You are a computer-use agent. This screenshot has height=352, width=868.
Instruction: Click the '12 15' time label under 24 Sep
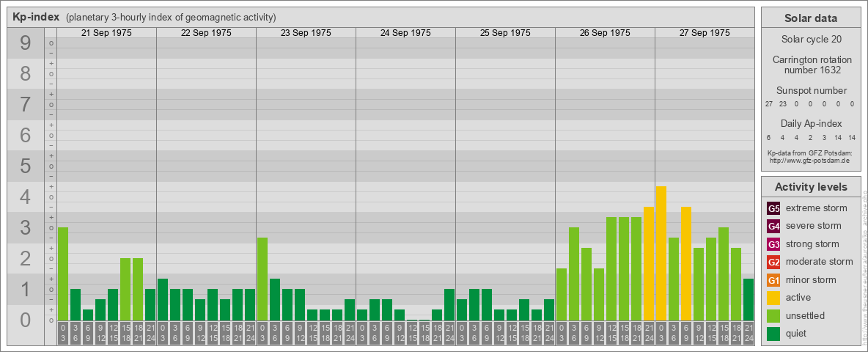412,333
